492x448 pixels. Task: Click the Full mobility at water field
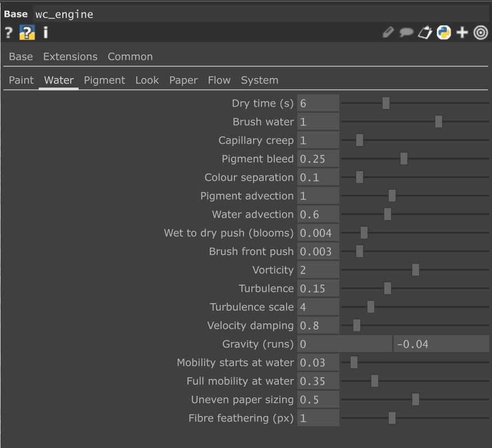(318, 381)
